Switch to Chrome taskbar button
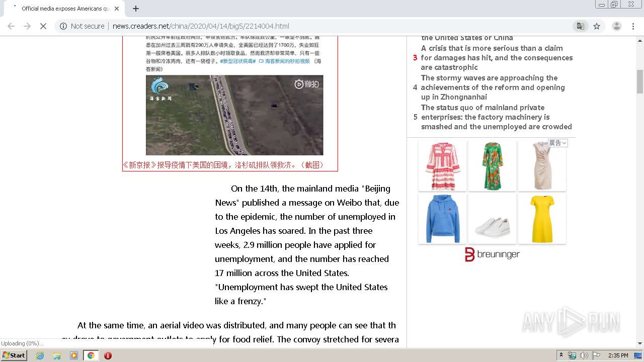Screen dimensions: 644x362 click(91, 355)
